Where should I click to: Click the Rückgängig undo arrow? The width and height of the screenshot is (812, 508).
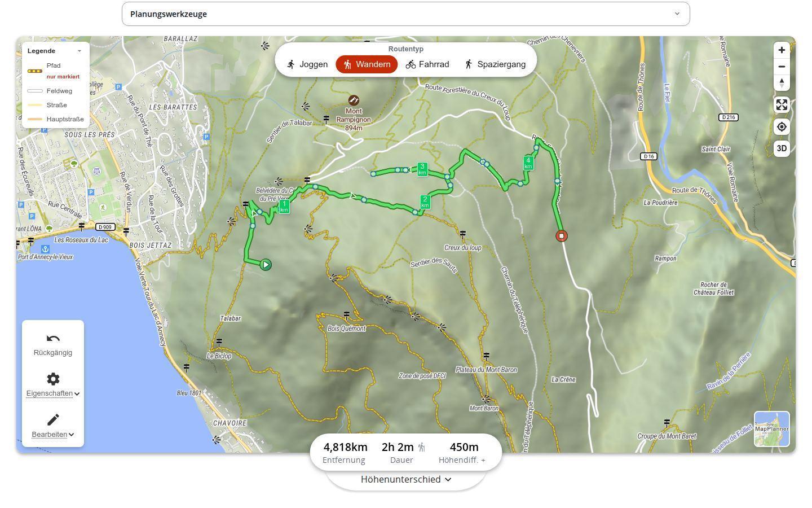coord(53,339)
